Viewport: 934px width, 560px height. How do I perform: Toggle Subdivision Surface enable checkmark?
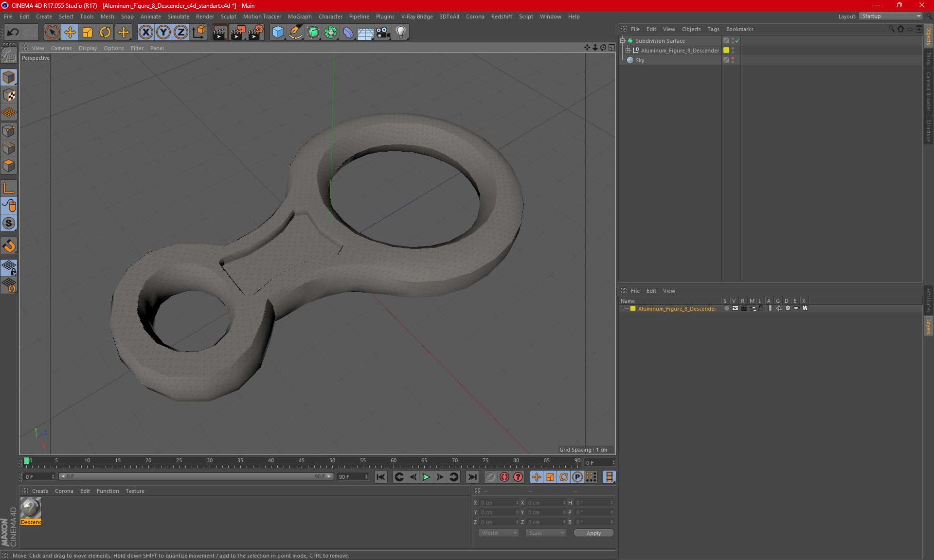tap(737, 41)
